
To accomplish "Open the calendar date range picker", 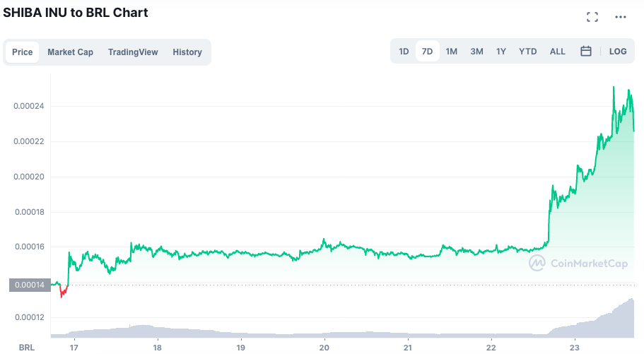I will coord(585,52).
